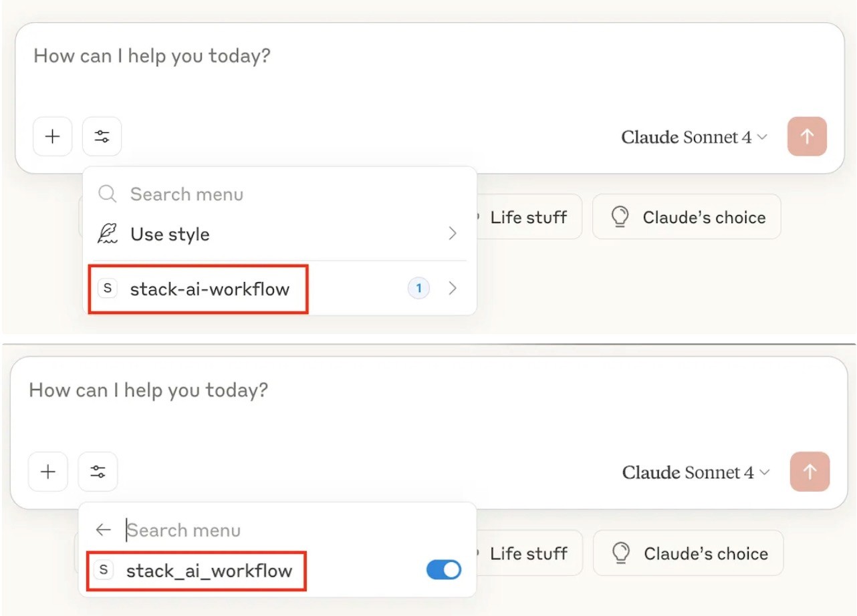Click the lightbulb icon in upper Claude's choice chip
Screen dimensions: 857x616
tap(621, 217)
